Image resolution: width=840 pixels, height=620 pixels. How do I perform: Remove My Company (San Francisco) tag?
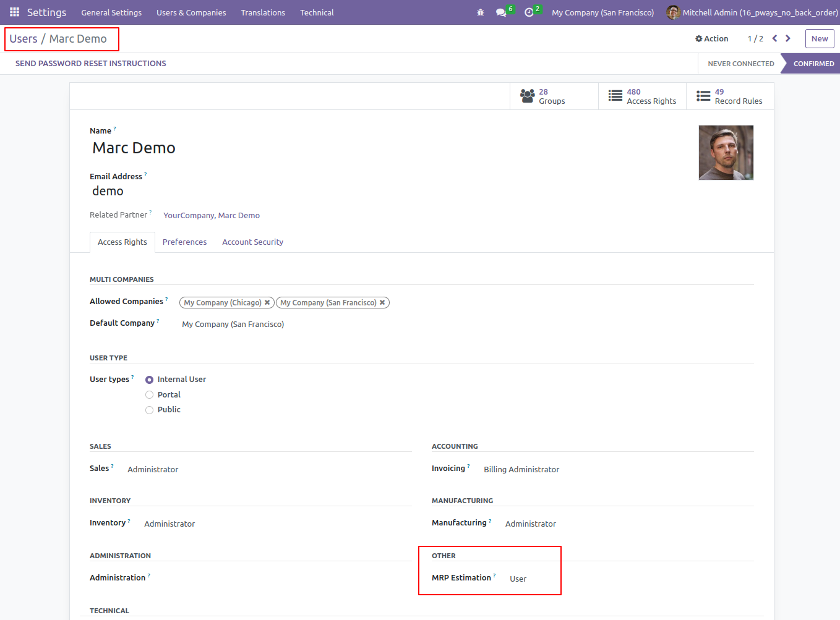[x=382, y=302]
